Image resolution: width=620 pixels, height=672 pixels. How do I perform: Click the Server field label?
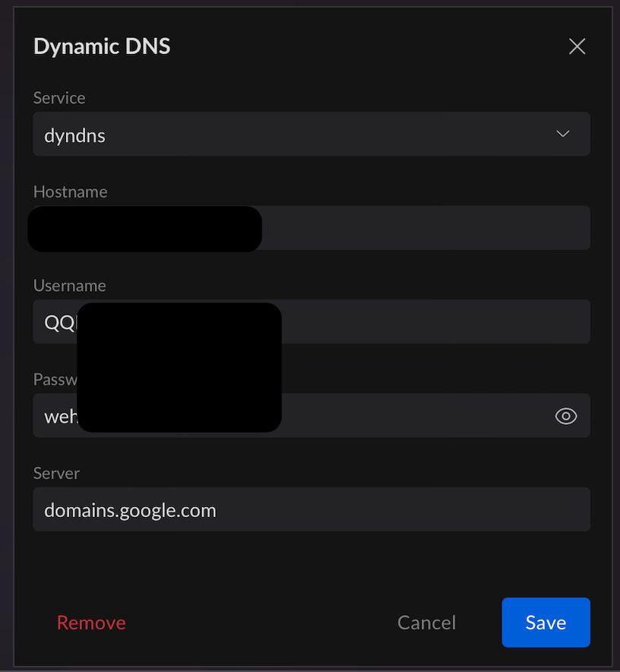tap(56, 473)
